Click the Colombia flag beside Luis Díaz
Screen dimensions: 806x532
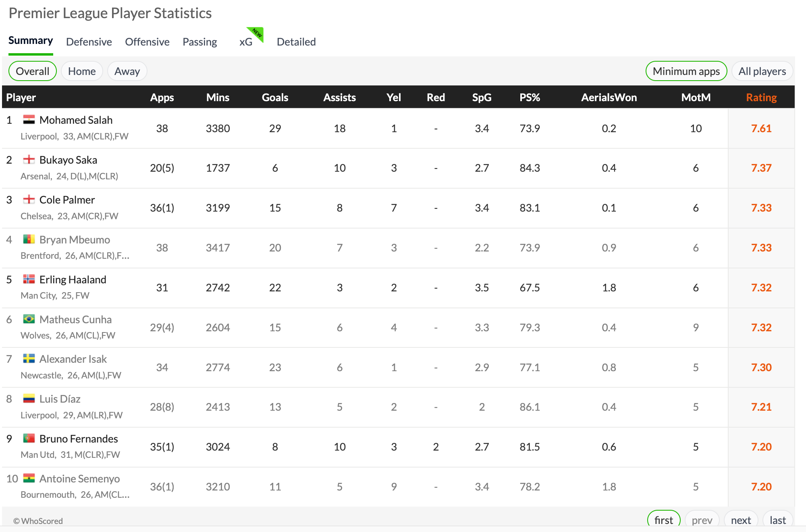tap(29, 399)
